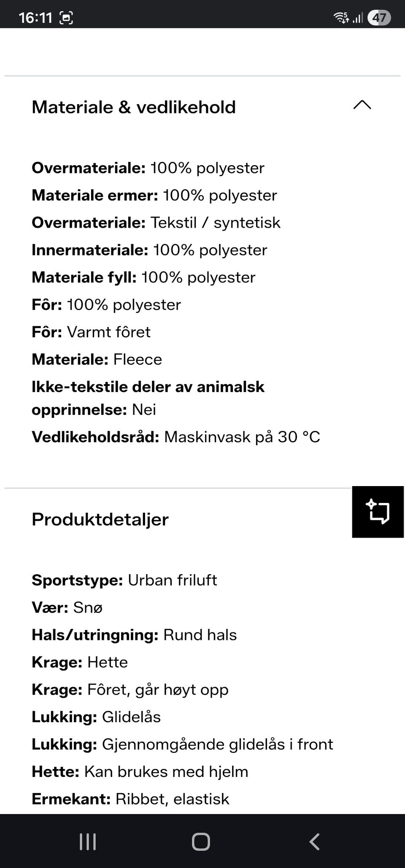This screenshot has width=405, height=868.
Task: Select the Vedlikeholdsråd Maskinvask på 30 °C line
Action: pos(176,437)
